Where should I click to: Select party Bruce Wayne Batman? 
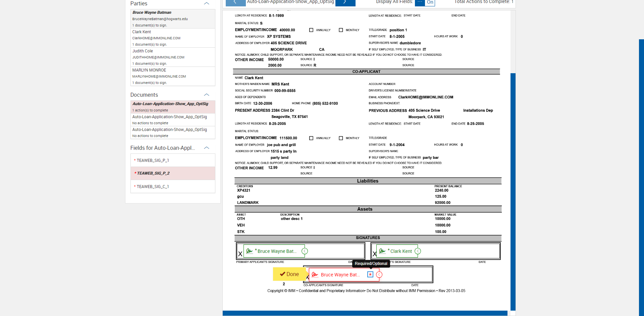pos(173,19)
